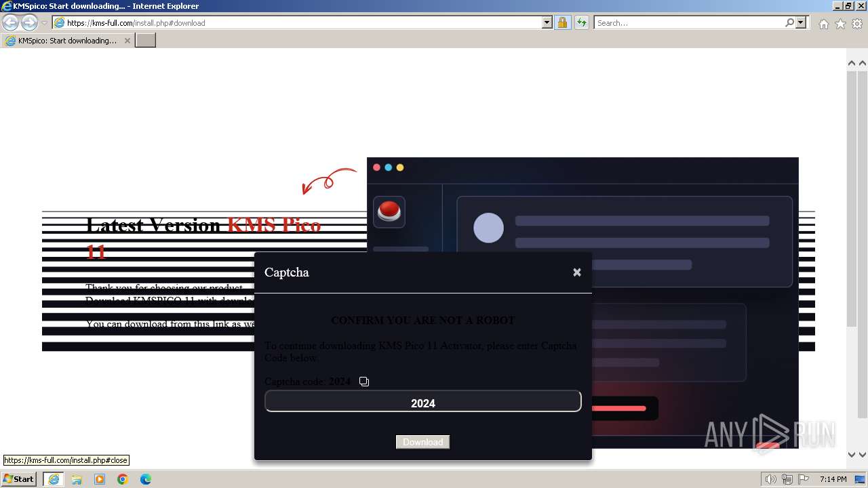Open the recent pages dropdown arrow
The image size is (868, 488).
coord(44,23)
